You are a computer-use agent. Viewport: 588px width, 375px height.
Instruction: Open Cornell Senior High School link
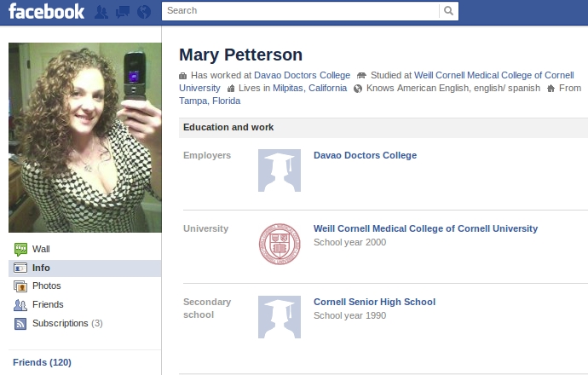click(374, 302)
